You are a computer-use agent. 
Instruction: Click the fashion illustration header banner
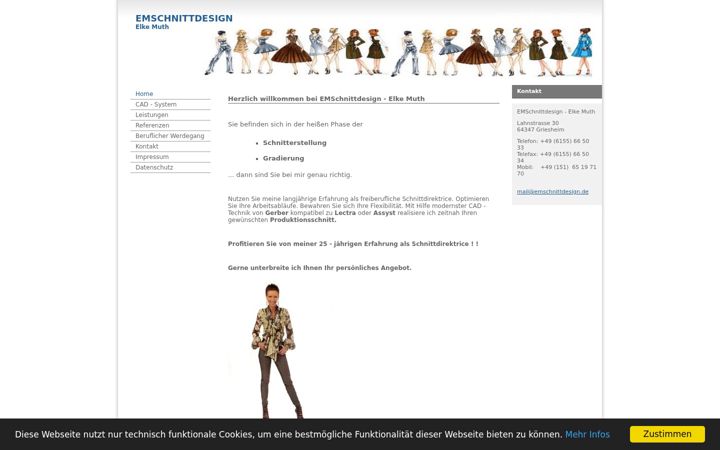tap(398, 51)
